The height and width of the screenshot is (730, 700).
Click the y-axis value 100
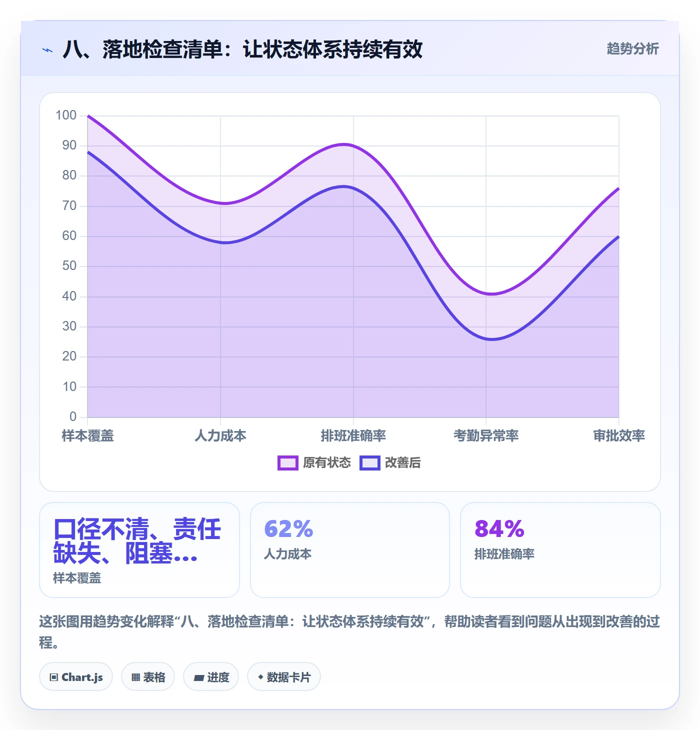66,115
